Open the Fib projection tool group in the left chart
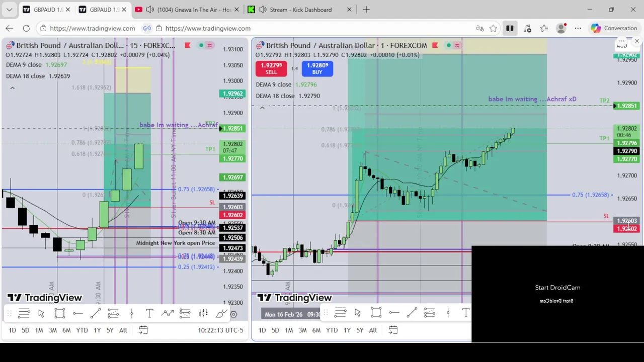The image size is (644, 362). (x=185, y=314)
